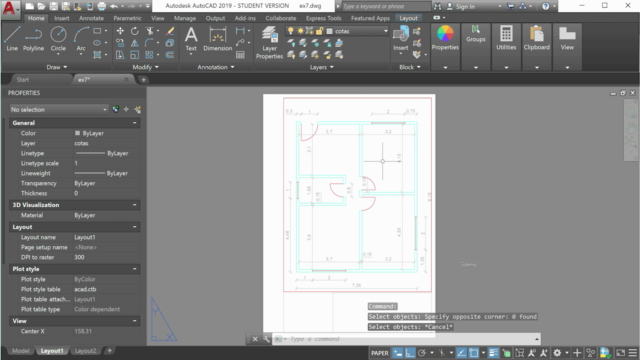Toggle layer lock padlock icon

point(319,31)
